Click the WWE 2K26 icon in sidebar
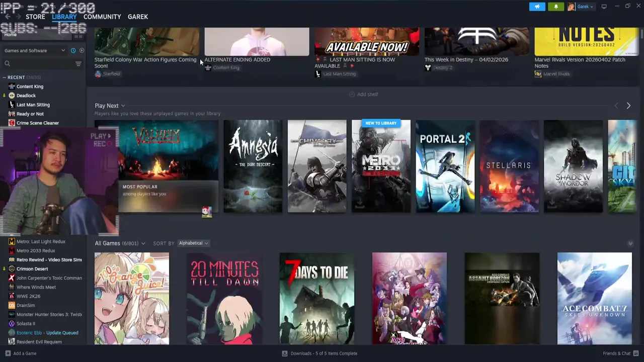Viewport: 644px width, 362px height. (x=12, y=296)
